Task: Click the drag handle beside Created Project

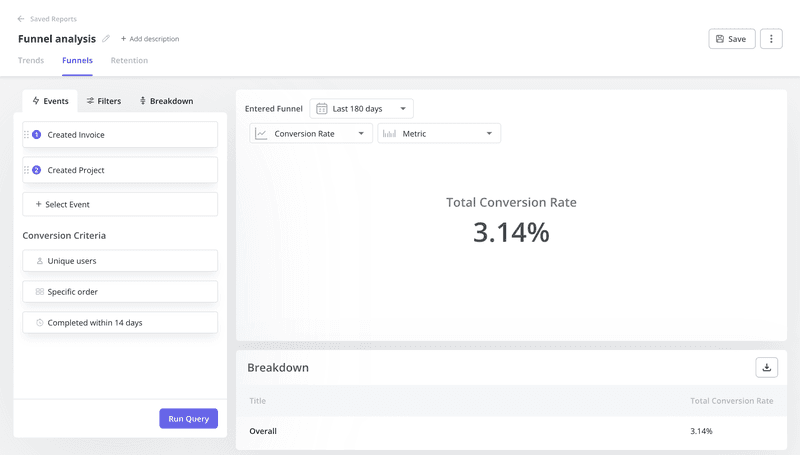Action: tap(26, 170)
